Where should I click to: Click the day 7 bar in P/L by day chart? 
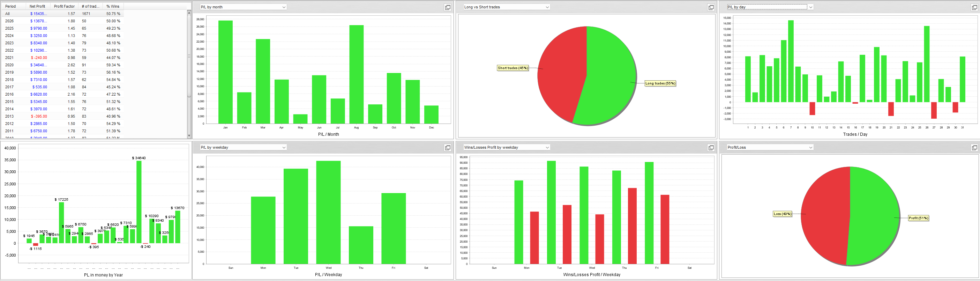click(791, 61)
